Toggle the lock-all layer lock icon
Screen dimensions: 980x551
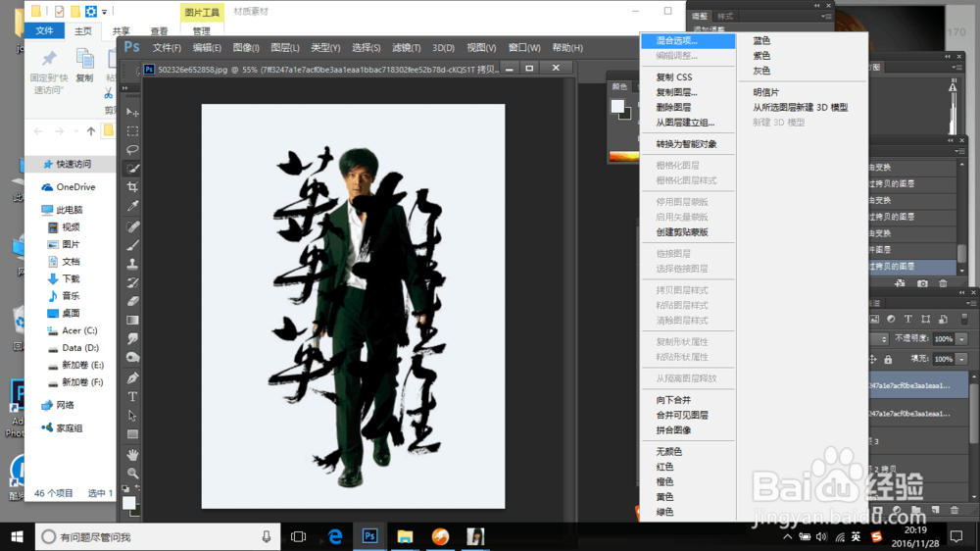click(x=888, y=359)
